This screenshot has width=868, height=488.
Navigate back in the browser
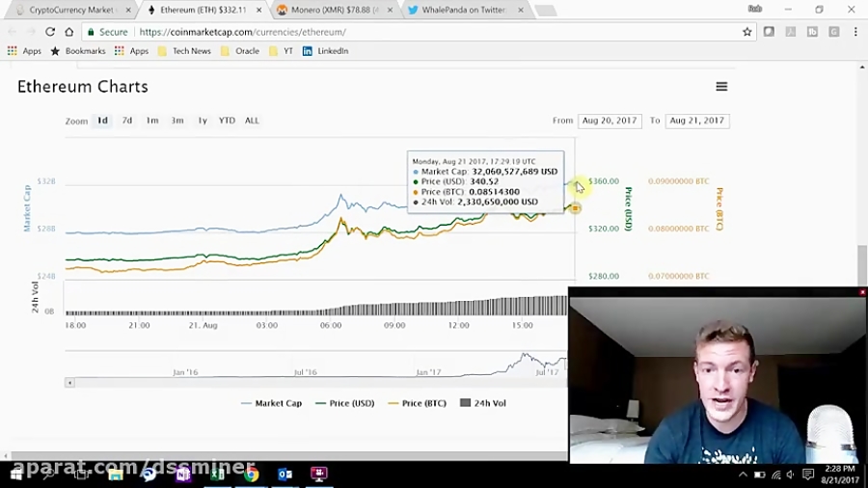(x=13, y=32)
